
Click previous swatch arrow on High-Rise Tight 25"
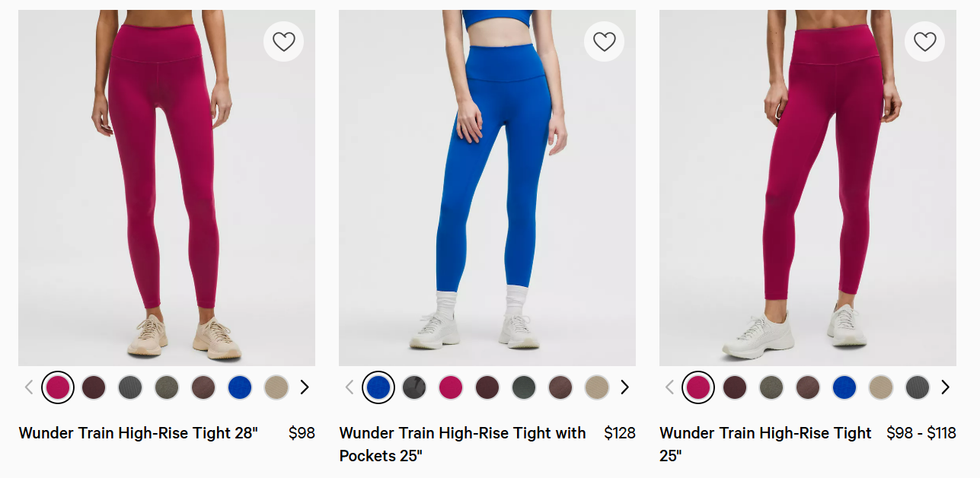pos(670,387)
